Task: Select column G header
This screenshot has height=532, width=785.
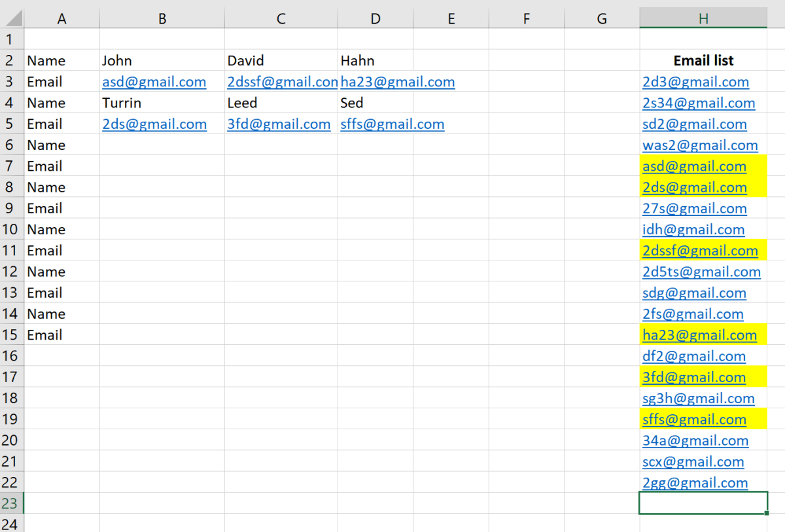Action: click(602, 18)
